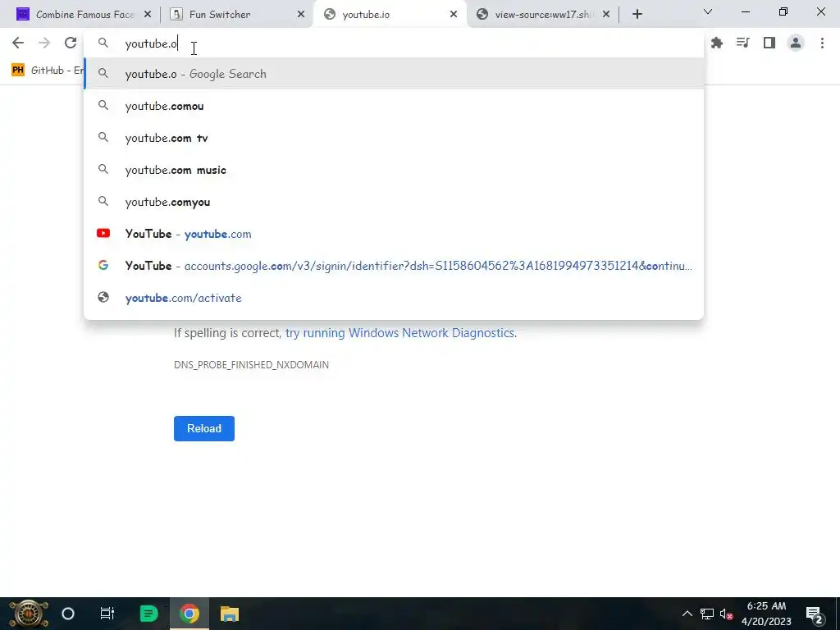Click the address bar text youtube.o

coord(151,43)
